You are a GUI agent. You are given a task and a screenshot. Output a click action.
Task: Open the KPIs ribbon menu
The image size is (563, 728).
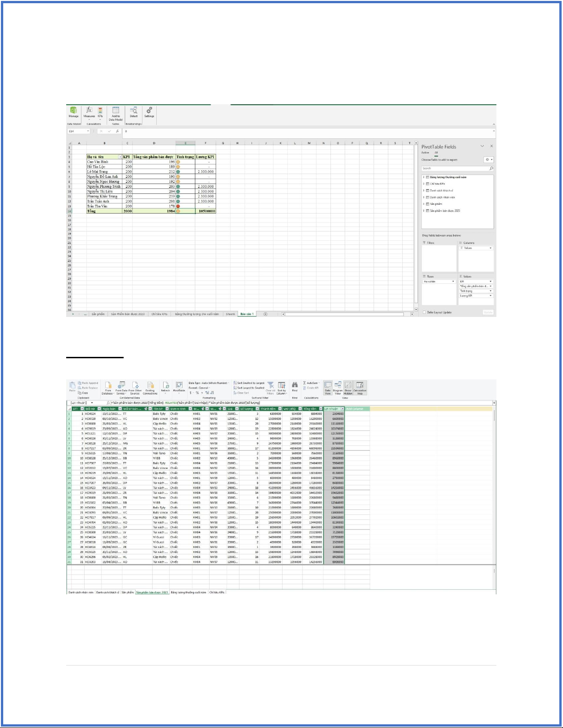pyautogui.click(x=100, y=112)
